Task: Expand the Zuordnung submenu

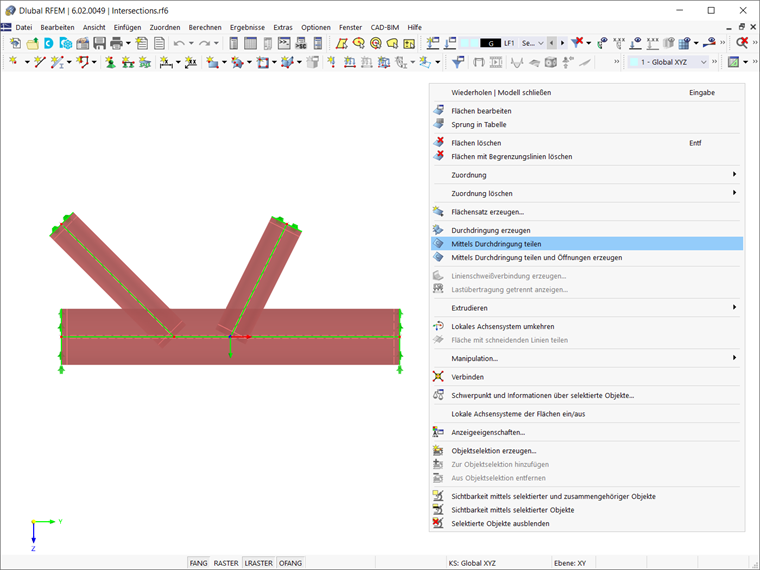Action: 587,175
